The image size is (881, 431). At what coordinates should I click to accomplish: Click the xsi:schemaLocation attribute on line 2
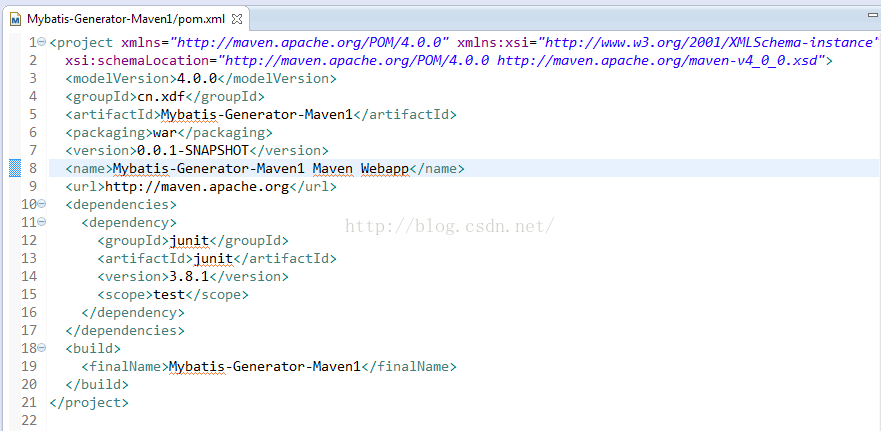[137, 60]
